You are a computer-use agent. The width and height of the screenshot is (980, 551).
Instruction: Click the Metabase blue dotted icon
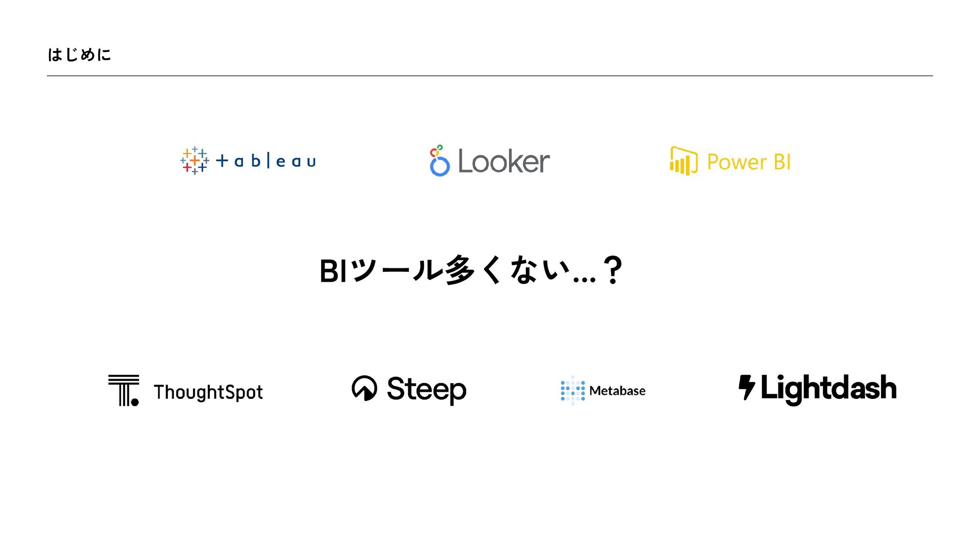click(573, 390)
